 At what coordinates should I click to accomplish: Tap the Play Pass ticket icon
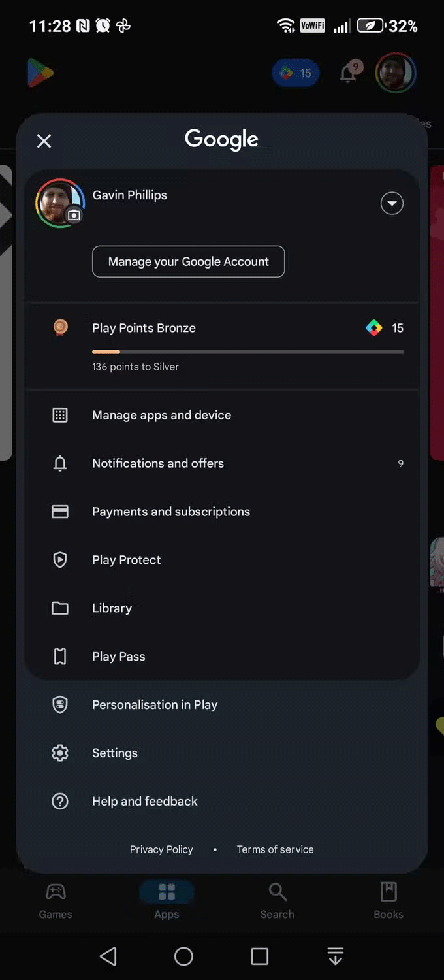60,657
